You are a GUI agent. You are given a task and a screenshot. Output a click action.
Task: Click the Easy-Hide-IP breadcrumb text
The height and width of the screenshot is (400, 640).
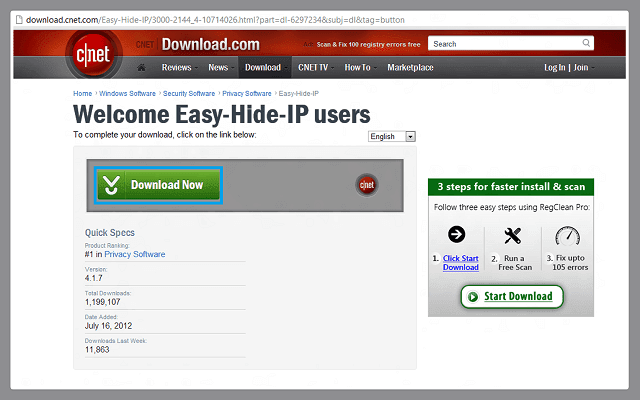[298, 93]
